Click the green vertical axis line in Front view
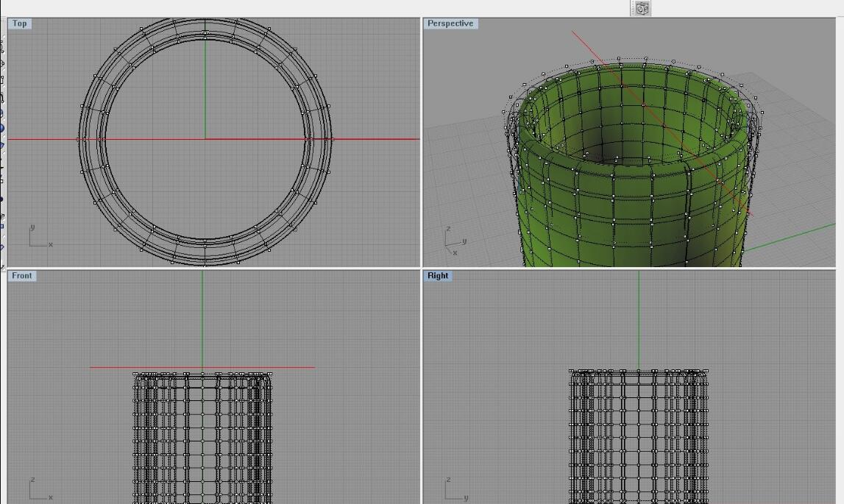Screen dimensions: 844x504 point(202,316)
